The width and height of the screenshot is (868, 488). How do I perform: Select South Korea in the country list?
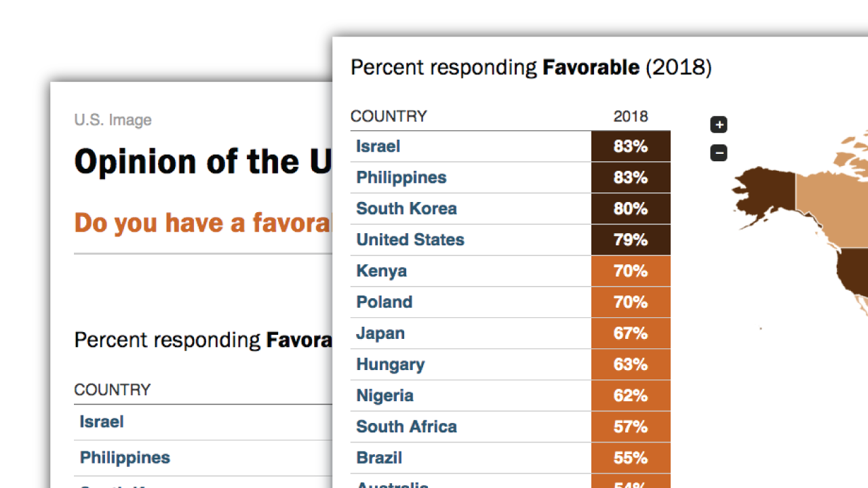(406, 209)
